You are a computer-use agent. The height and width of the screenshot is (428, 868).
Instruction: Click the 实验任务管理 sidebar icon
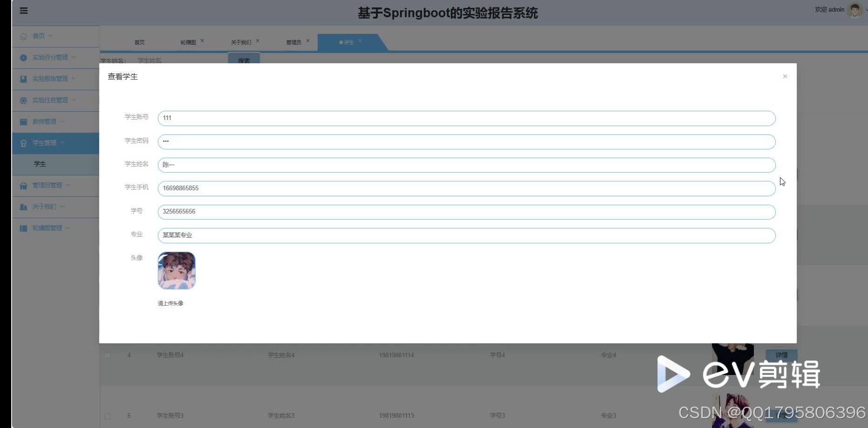click(x=23, y=100)
